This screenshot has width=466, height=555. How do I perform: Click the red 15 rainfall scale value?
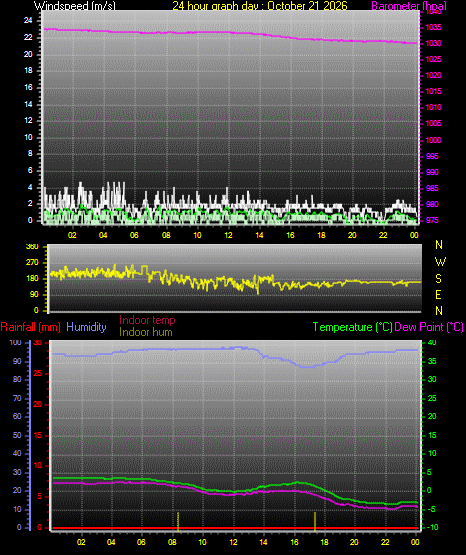tap(38, 435)
